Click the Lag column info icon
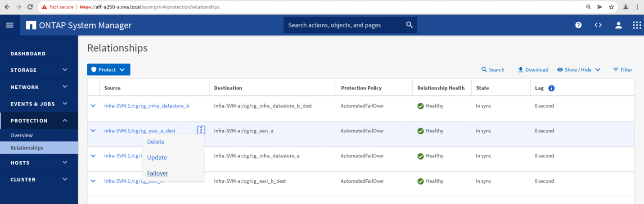This screenshot has height=204, width=644. pos(551,88)
